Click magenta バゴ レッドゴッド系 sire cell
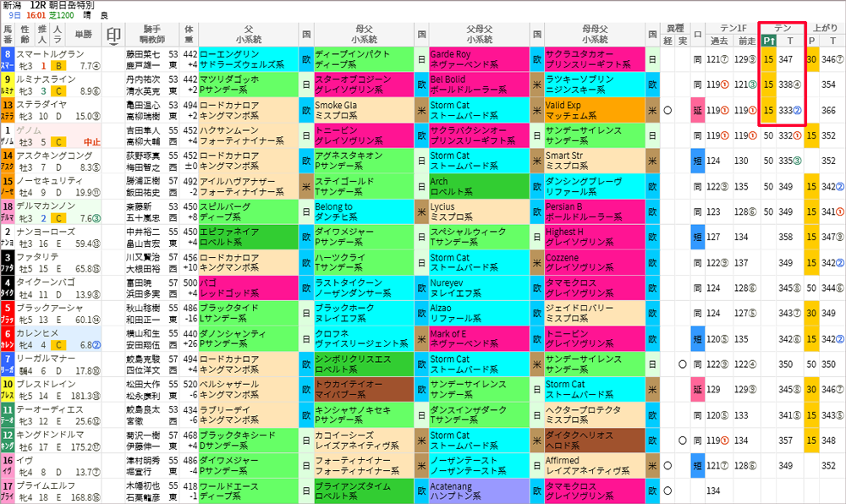This screenshot has width=846, height=504. point(249,288)
